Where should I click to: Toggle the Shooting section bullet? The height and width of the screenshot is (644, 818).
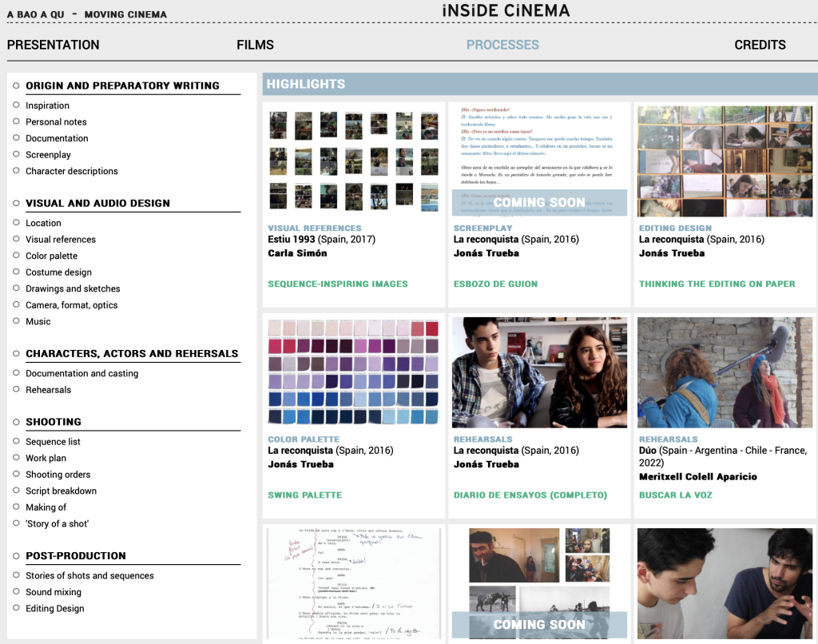coord(16,422)
